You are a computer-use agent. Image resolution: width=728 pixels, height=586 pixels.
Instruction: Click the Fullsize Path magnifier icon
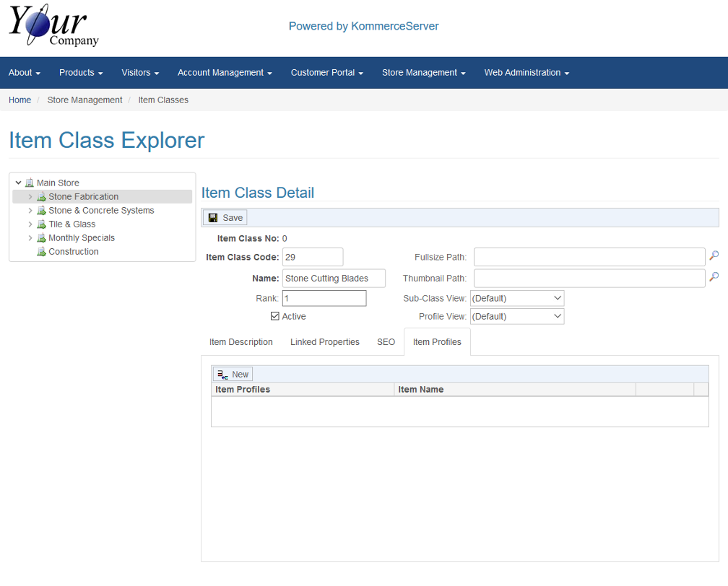coord(714,256)
